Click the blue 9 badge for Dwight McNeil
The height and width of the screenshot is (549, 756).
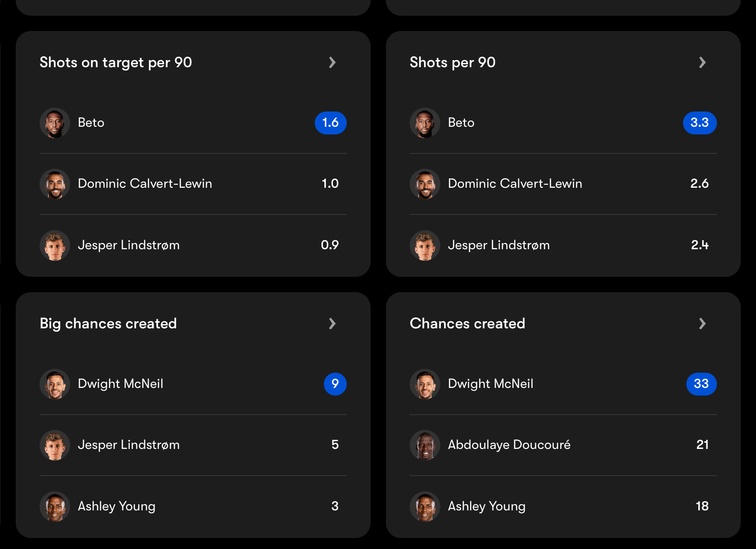click(x=335, y=384)
